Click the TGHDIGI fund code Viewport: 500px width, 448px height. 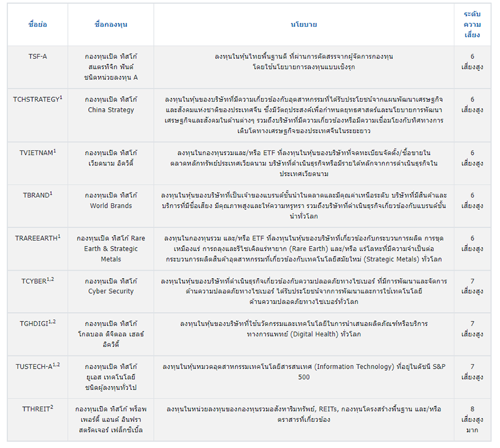(x=37, y=323)
